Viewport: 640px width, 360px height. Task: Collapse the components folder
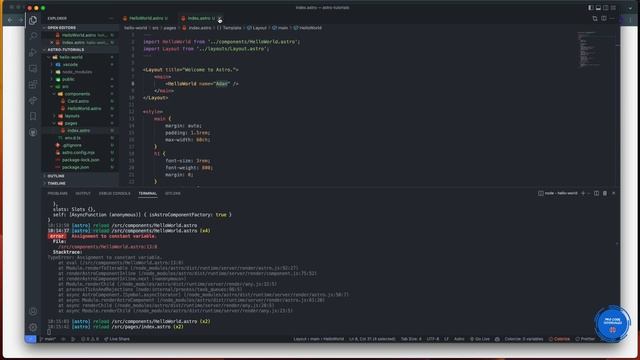(x=77, y=94)
